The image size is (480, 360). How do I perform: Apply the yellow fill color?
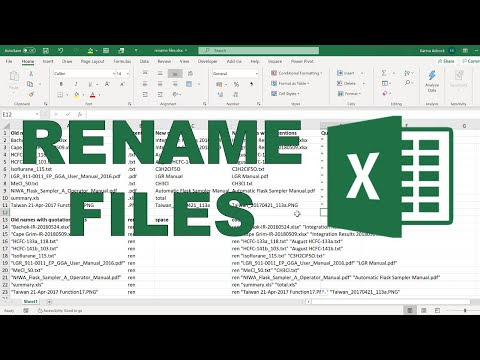tap(76, 95)
